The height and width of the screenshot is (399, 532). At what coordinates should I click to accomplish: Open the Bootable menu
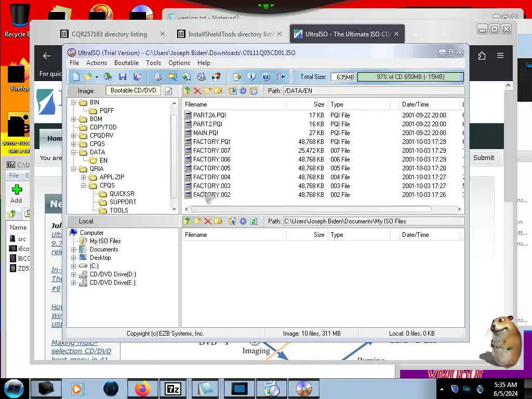(126, 63)
